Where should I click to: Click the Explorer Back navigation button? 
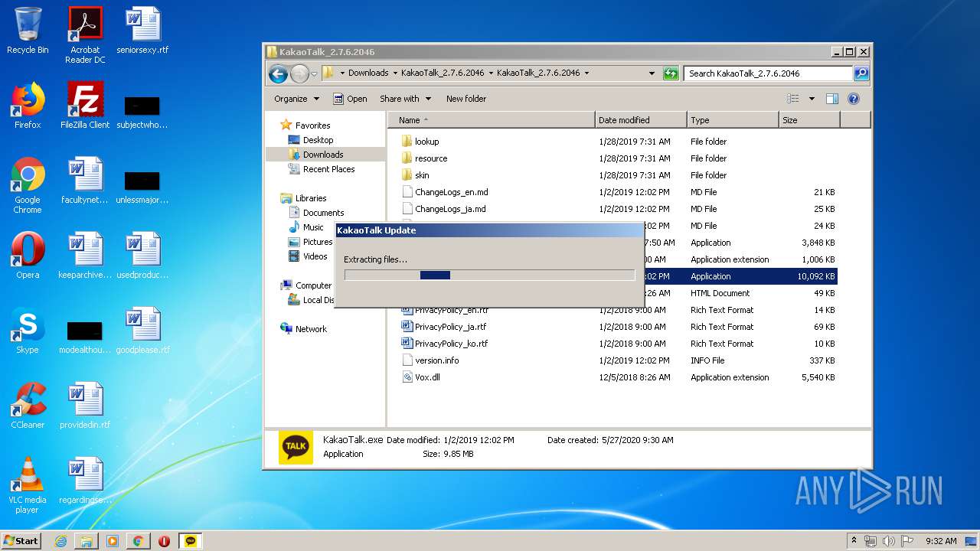[278, 73]
